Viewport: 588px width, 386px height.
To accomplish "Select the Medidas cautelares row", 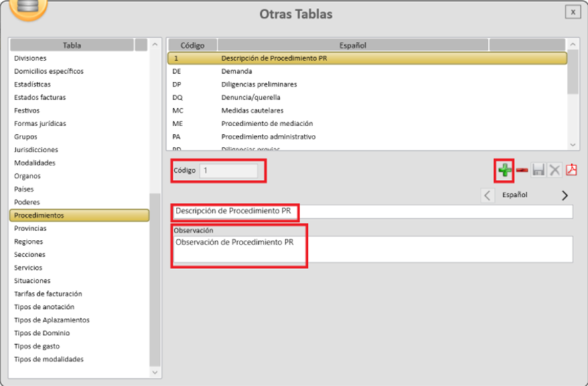I will pyautogui.click(x=252, y=110).
